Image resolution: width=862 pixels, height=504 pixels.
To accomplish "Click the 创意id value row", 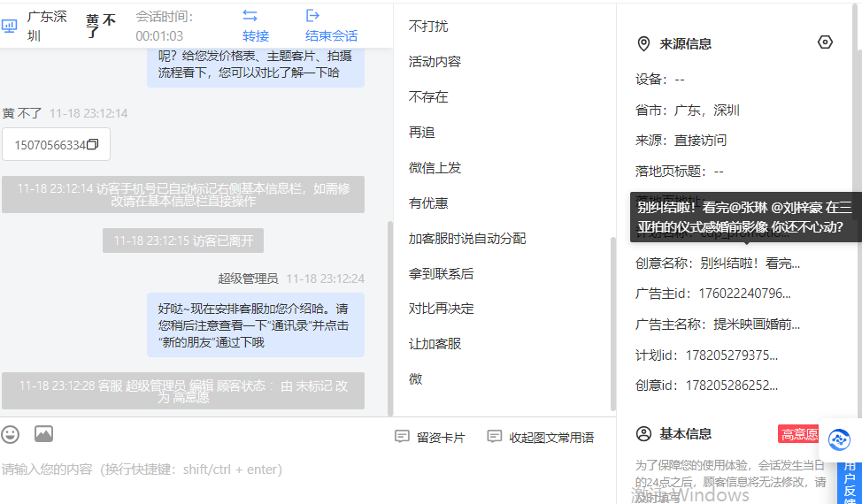I will coord(706,386).
